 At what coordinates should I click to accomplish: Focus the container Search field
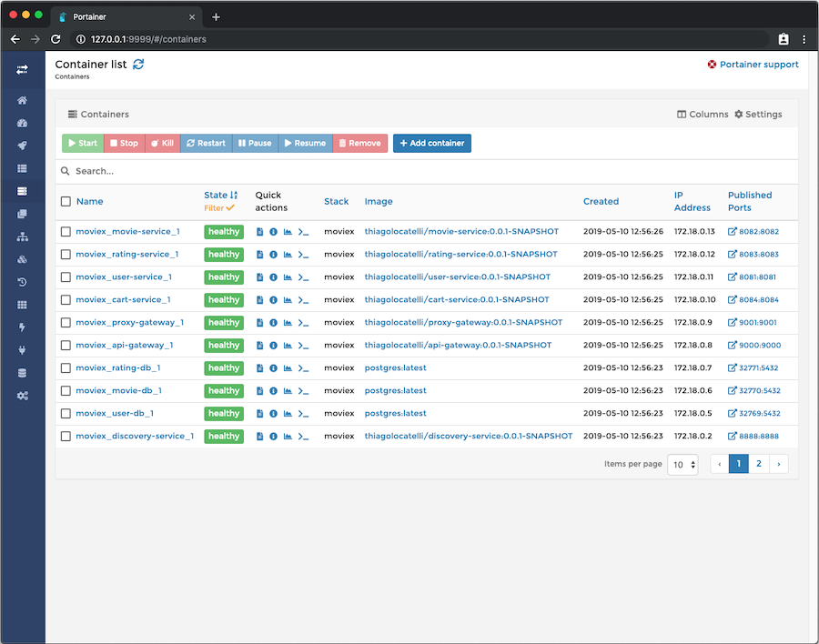pos(426,171)
